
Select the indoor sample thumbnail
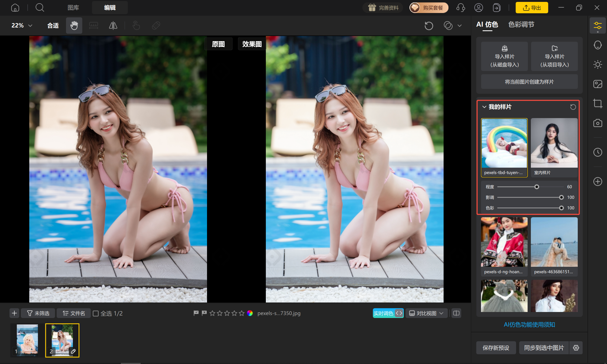point(554,148)
